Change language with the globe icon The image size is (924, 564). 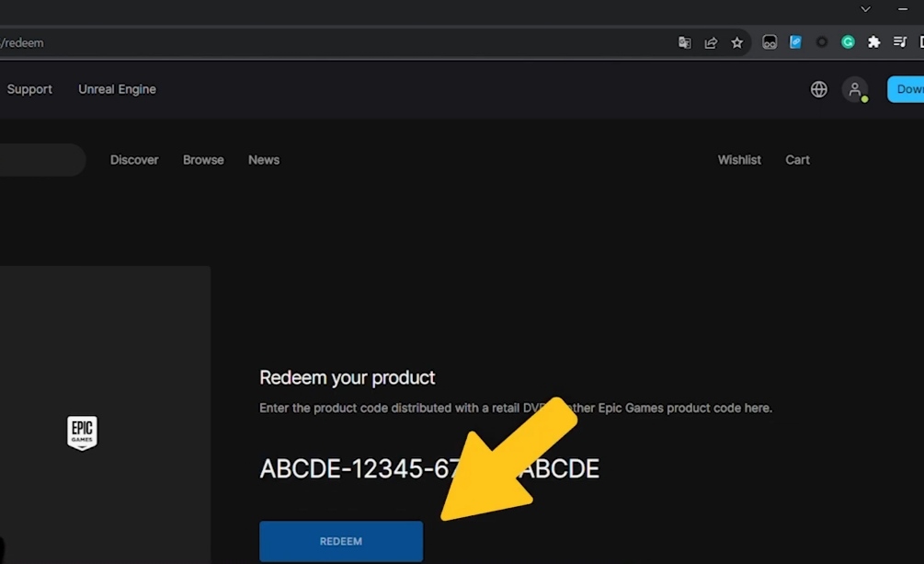point(818,89)
